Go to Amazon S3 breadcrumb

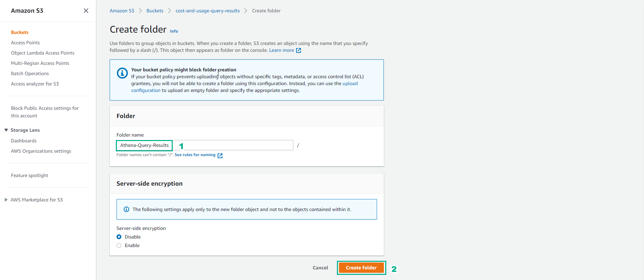coord(122,11)
